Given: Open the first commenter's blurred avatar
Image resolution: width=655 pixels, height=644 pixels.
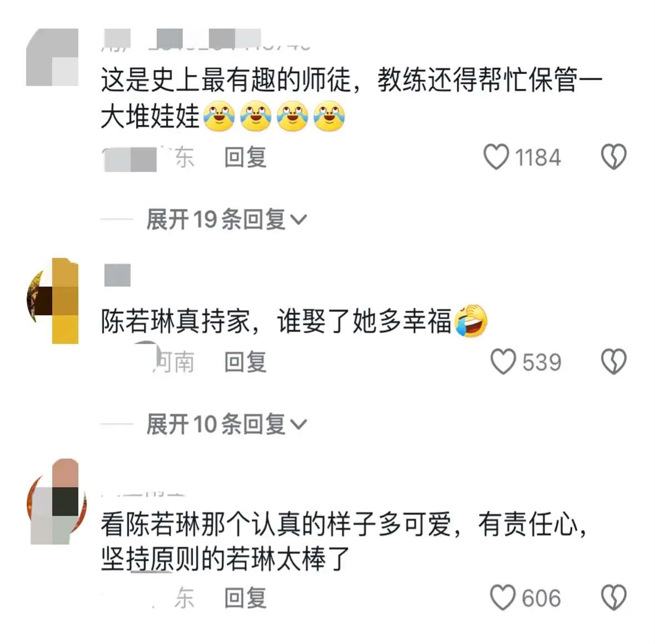Looking at the screenshot, I should coord(52,57).
